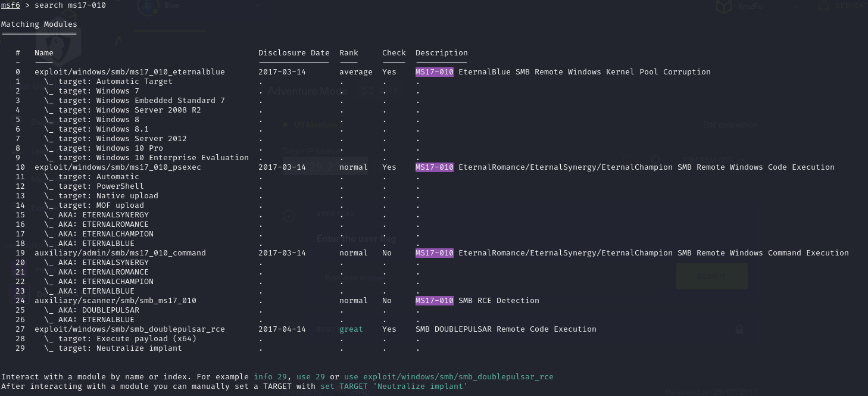Click the 'Check' column header

pos(394,53)
